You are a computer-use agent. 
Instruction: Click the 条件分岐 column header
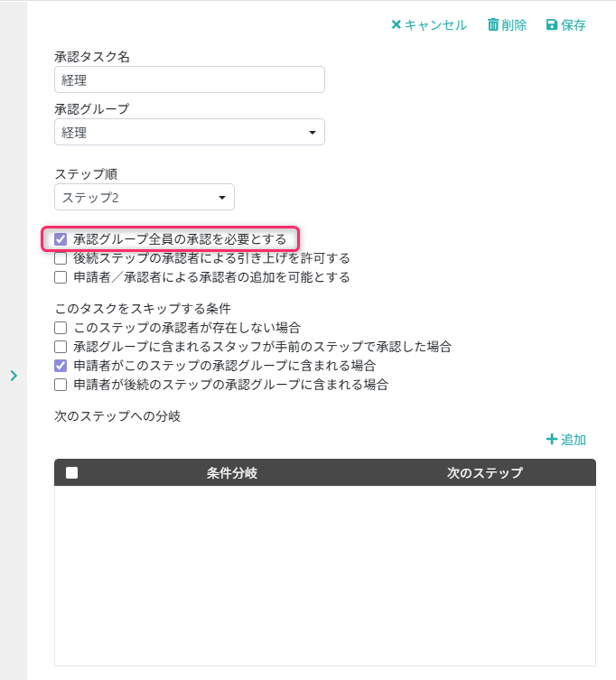232,473
